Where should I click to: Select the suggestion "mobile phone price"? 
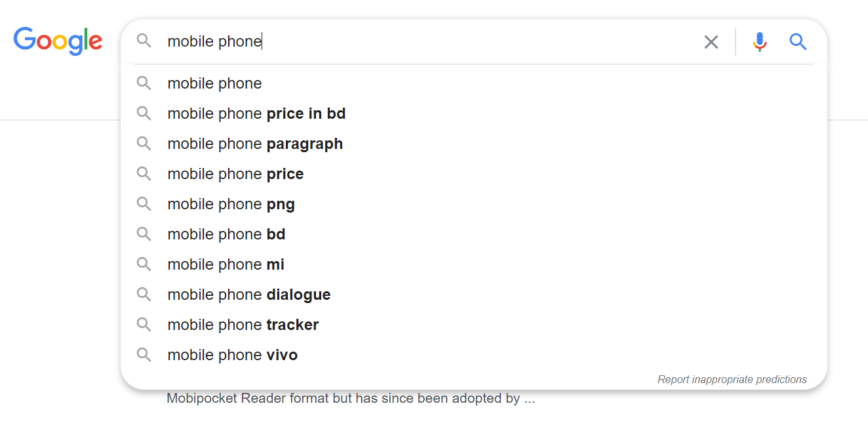(235, 173)
